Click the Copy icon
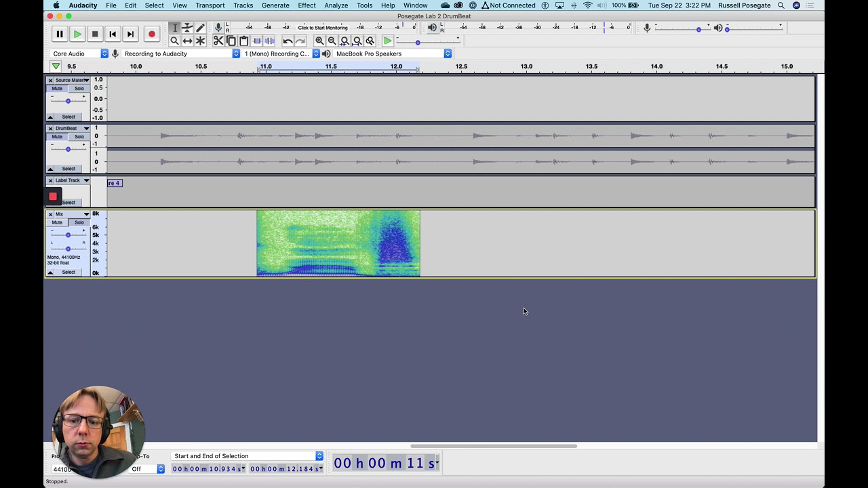Screen dimensions: 868x488 coord(231,41)
